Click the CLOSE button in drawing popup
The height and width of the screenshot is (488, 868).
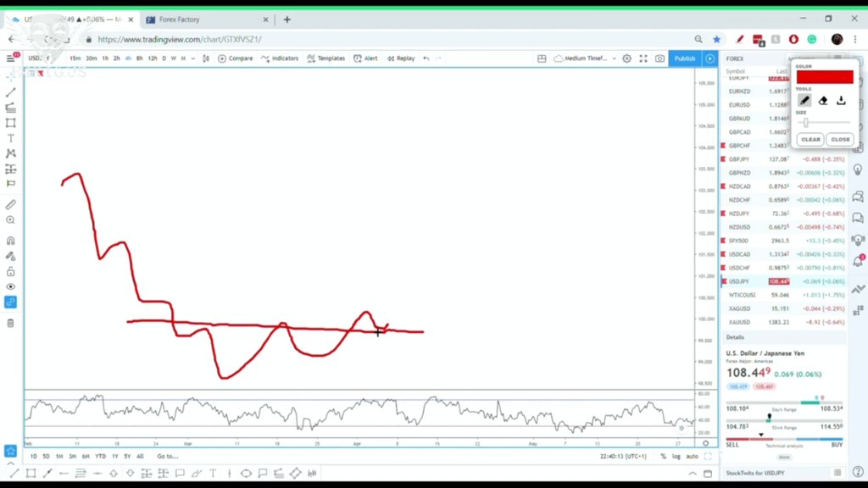(840, 140)
